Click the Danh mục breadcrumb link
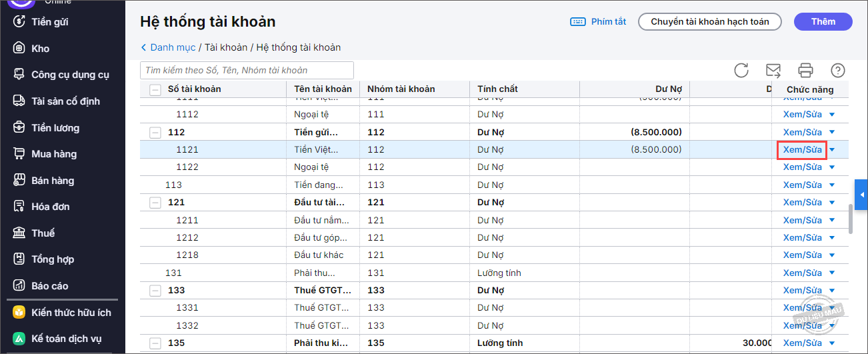This screenshot has height=354, width=868. pyautogui.click(x=173, y=47)
